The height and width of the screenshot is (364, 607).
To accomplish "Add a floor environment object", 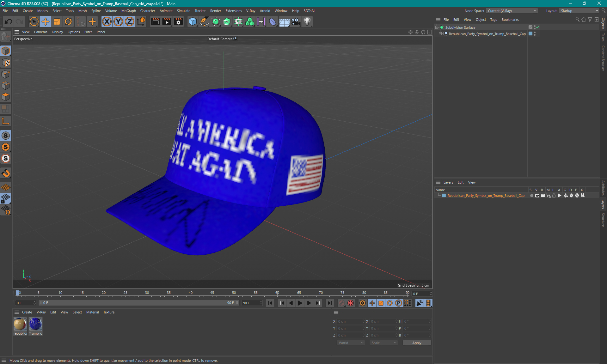I will click(284, 21).
